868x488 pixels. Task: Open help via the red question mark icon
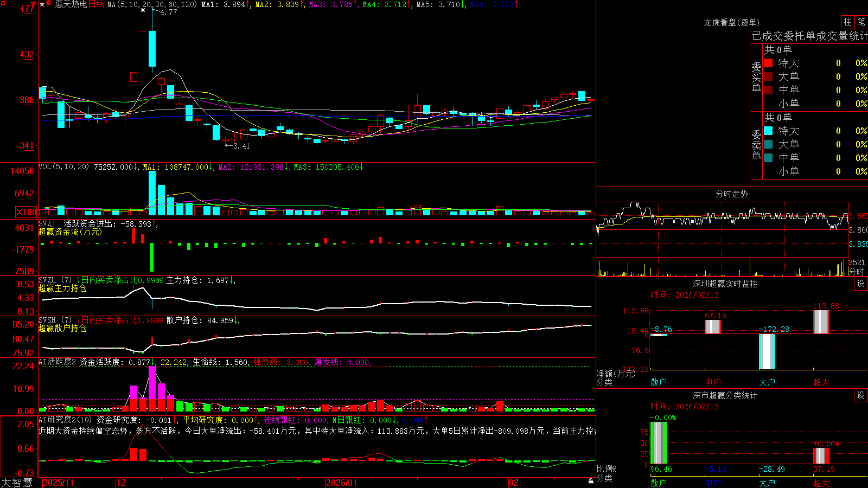pyautogui.click(x=33, y=4)
